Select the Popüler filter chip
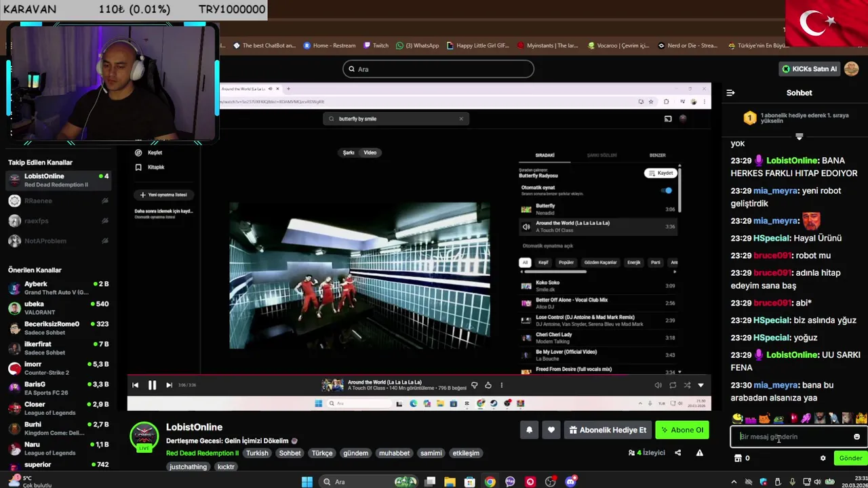Screen dimensions: 868x488 pyautogui.click(x=566, y=262)
